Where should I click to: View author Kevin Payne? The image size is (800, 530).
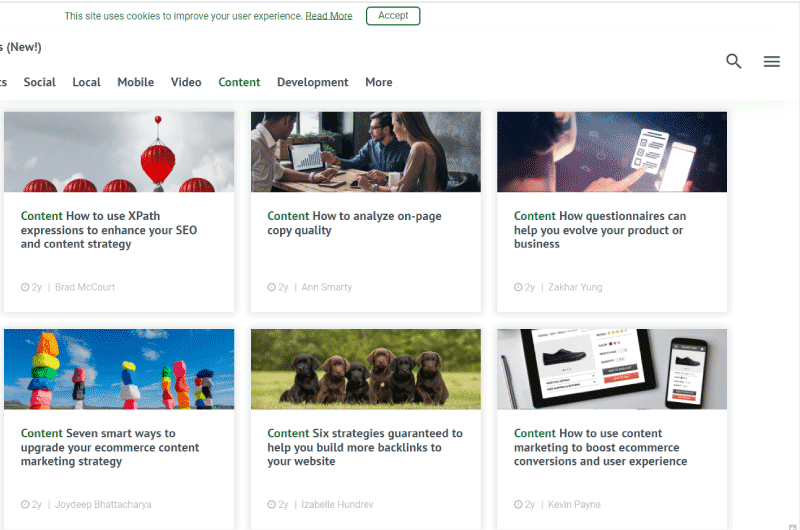pos(574,504)
